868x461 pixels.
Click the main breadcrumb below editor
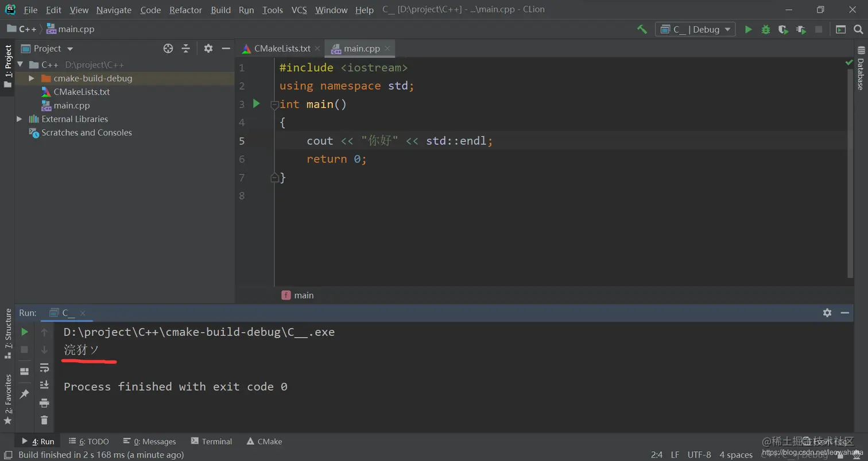point(298,295)
